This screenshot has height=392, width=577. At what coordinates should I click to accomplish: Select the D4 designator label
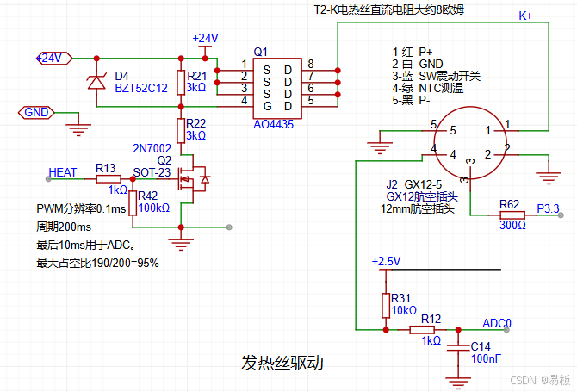121,76
